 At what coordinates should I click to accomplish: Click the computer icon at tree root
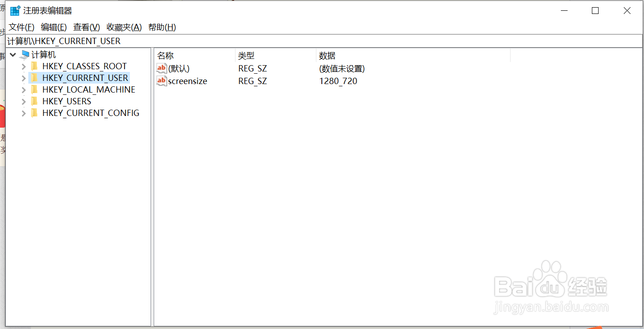point(25,55)
